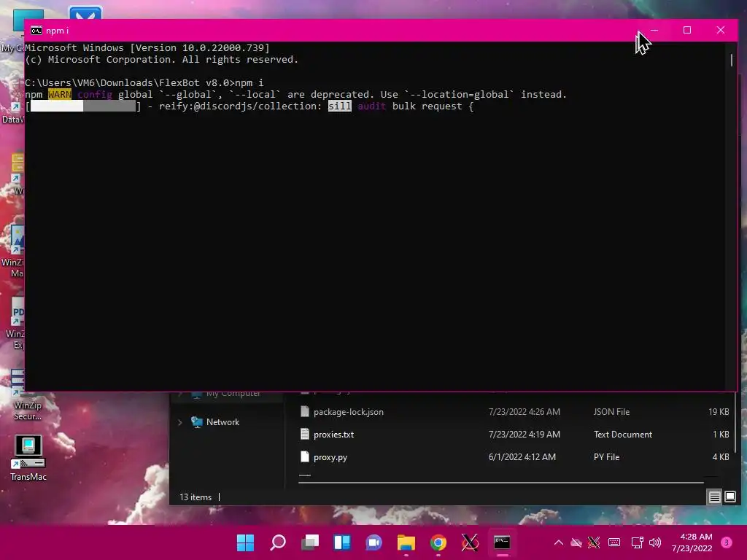Click 6/1/2022 4:12 AM date cell
Viewport: 747px width, 560px height.
click(522, 457)
